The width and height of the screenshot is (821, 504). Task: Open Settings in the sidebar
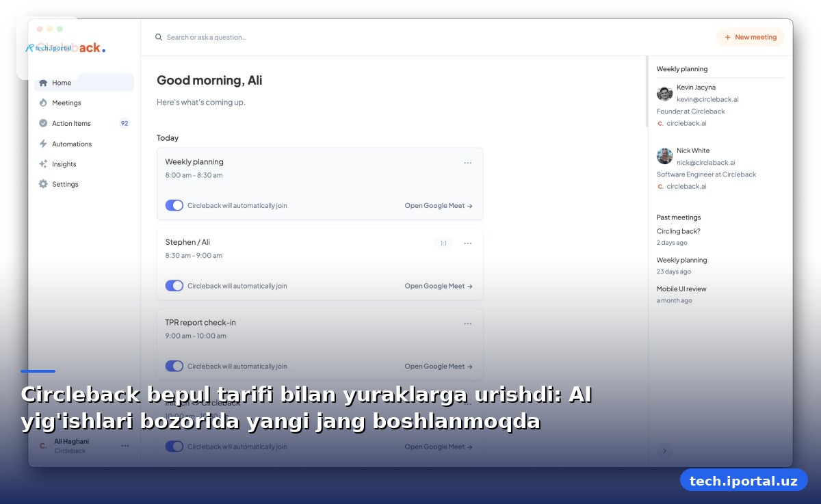(84, 184)
